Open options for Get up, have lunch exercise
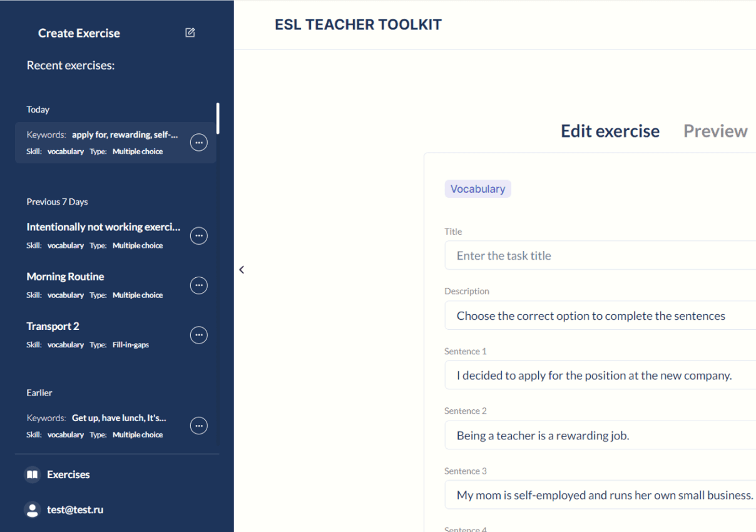This screenshot has height=532, width=756. point(198,426)
